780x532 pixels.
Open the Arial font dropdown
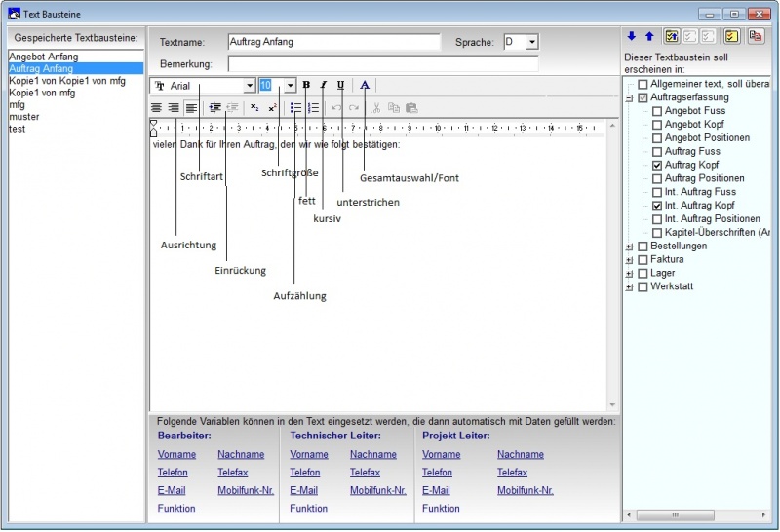click(x=250, y=86)
